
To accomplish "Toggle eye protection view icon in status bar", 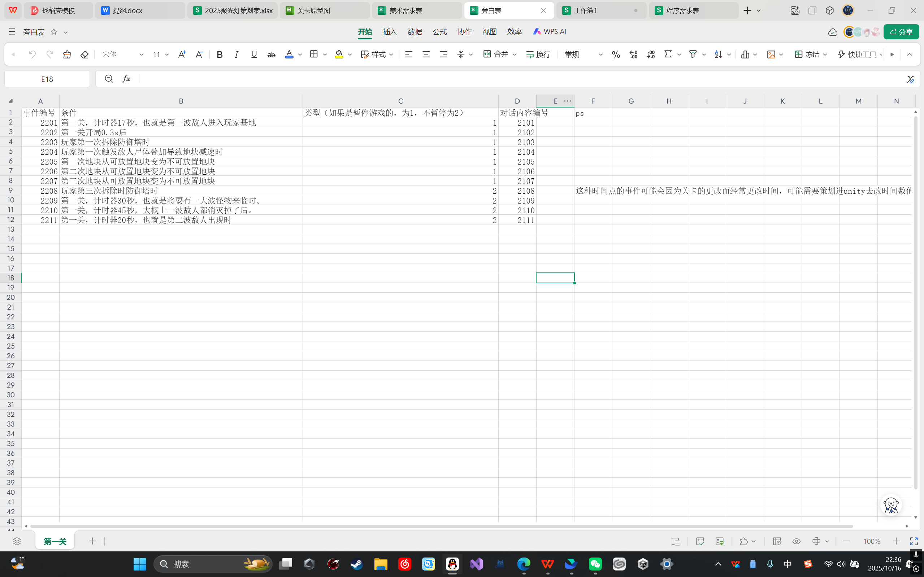I will tap(797, 541).
